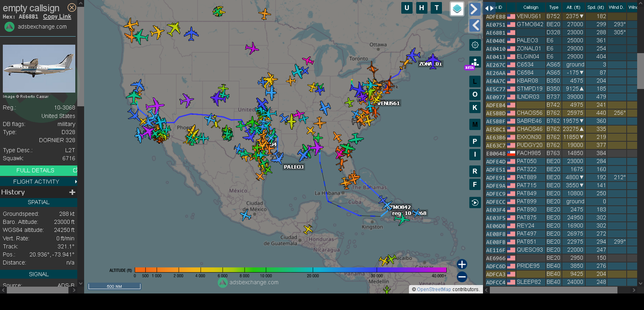Image resolution: width=644 pixels, height=310 pixels.
Task: Click the VENUS61 aircraft label on map
Action: [388, 103]
